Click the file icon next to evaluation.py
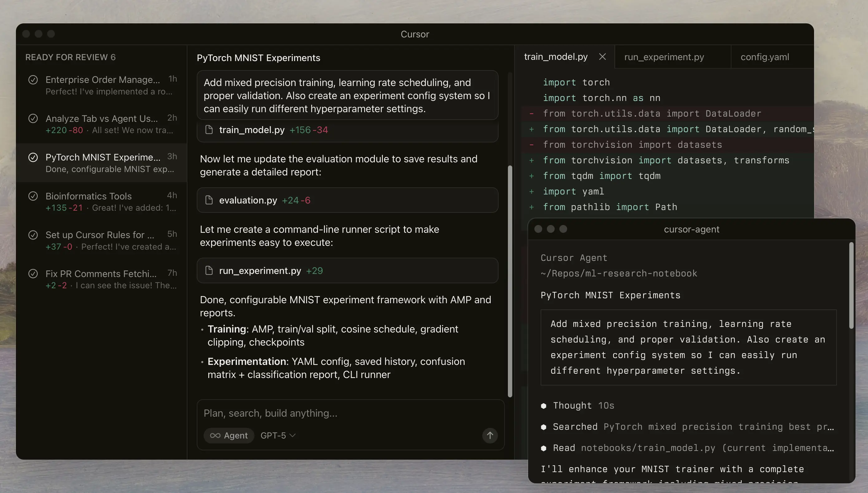The image size is (868, 493). click(x=209, y=200)
